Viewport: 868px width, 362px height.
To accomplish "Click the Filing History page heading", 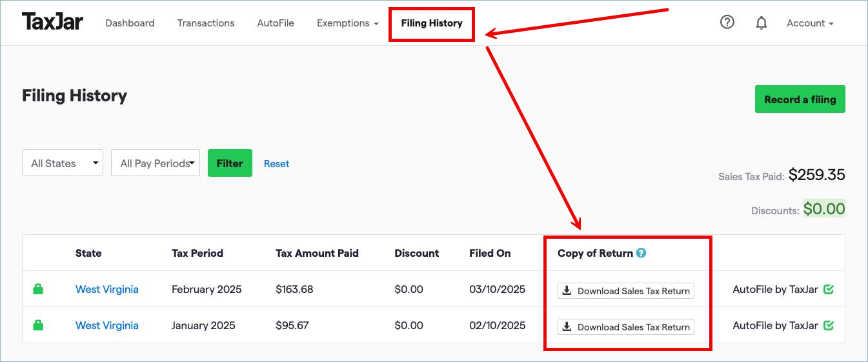I will [x=74, y=96].
